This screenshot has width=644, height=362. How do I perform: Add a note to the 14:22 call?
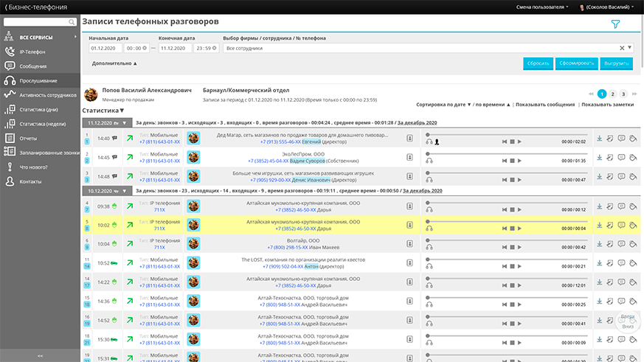tap(610, 282)
